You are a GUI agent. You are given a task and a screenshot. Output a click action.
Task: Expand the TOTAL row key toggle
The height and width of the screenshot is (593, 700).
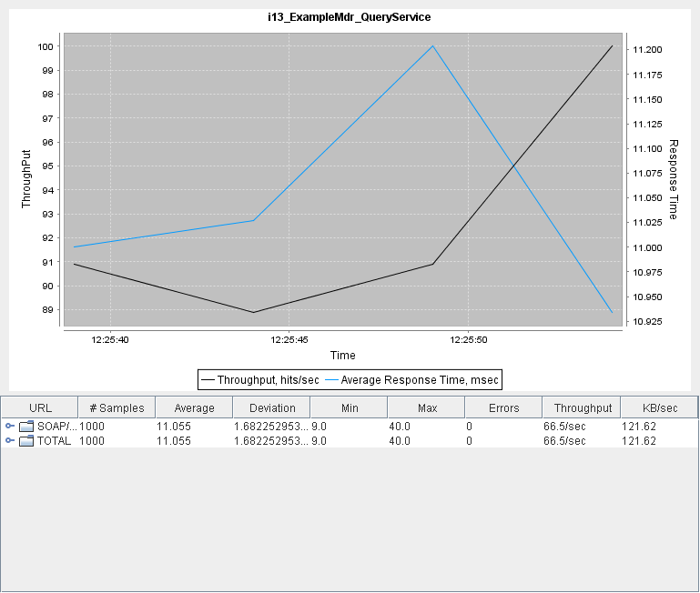pyautogui.click(x=10, y=441)
